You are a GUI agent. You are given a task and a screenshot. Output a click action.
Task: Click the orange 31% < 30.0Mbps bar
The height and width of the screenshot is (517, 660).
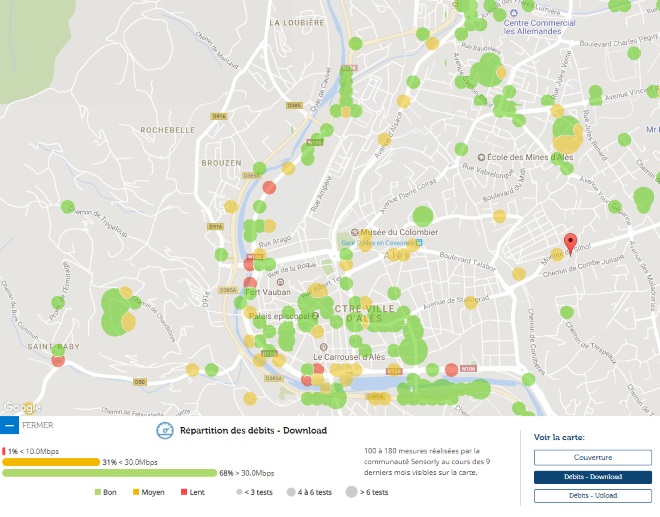point(50,462)
